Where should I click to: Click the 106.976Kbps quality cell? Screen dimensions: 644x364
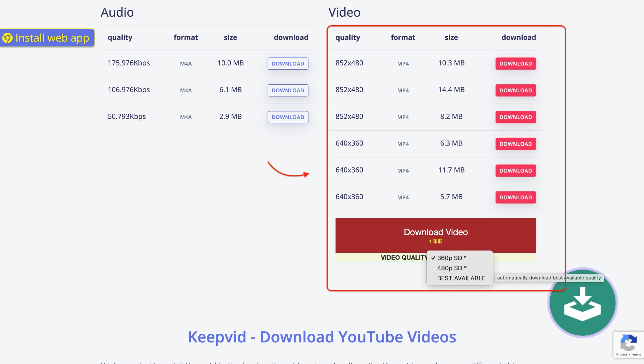coord(129,90)
